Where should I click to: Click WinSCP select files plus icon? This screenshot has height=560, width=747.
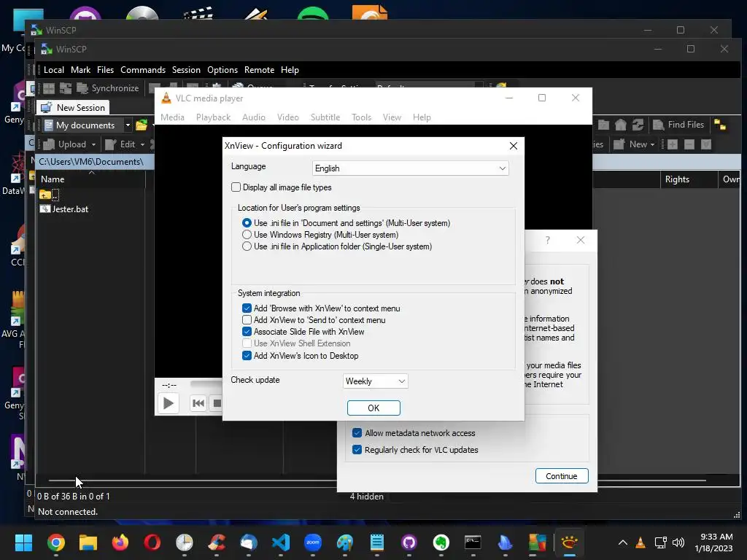[x=672, y=144]
